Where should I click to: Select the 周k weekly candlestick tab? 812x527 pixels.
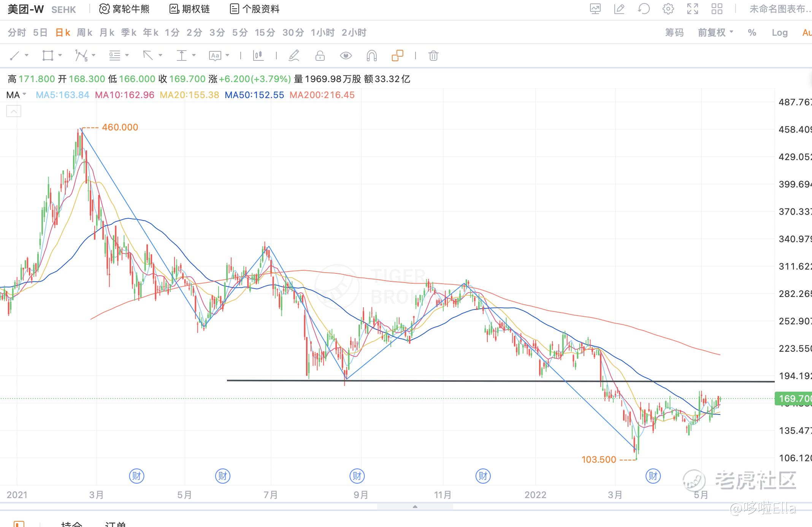[x=84, y=33]
